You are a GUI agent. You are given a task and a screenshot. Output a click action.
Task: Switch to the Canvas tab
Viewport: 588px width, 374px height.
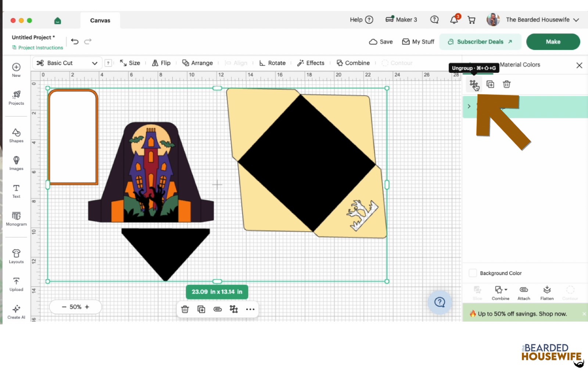[x=100, y=21]
